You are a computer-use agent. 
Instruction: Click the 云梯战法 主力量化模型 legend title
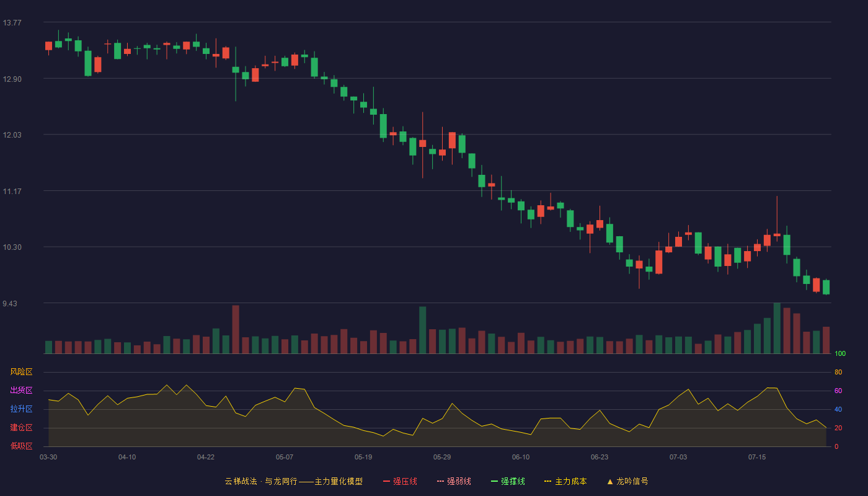click(293, 481)
